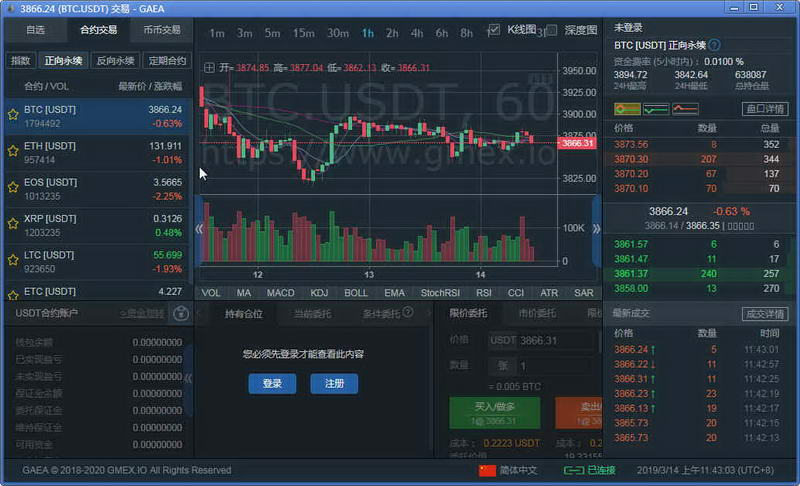Click the blue 登录 login button

click(x=272, y=384)
